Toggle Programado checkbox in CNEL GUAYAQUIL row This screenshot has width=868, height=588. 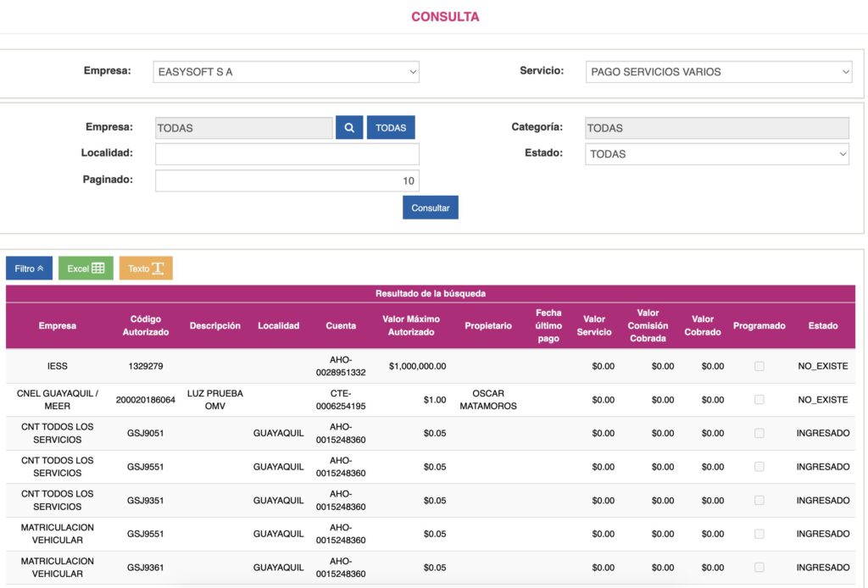point(759,399)
